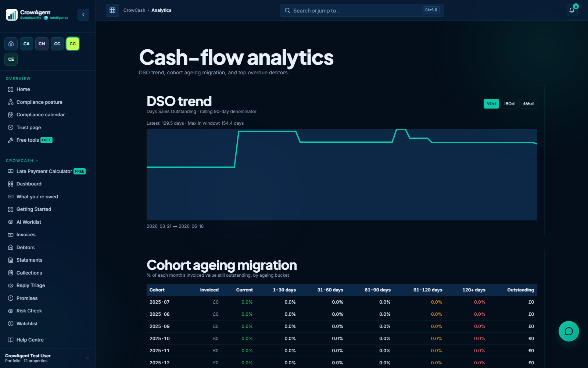Select the 90d range toggle
Screen dimensions: 588x368
click(491, 104)
